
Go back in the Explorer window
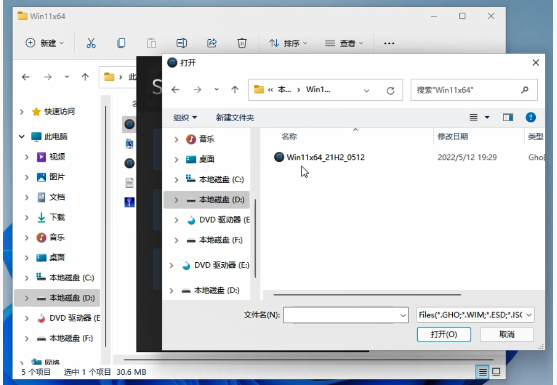click(26, 77)
